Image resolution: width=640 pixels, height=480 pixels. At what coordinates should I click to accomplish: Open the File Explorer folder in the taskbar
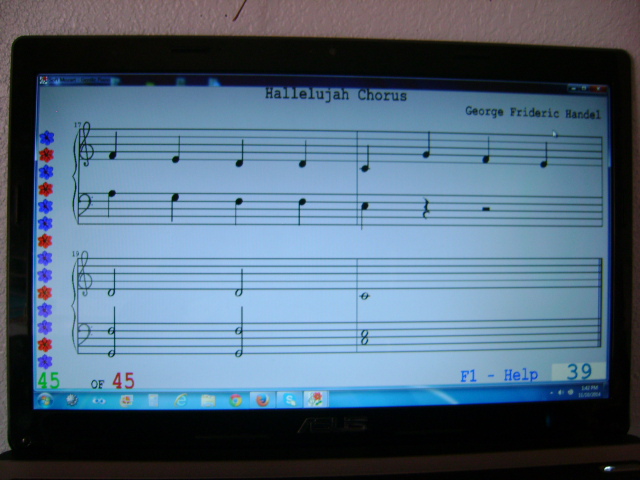coord(208,400)
